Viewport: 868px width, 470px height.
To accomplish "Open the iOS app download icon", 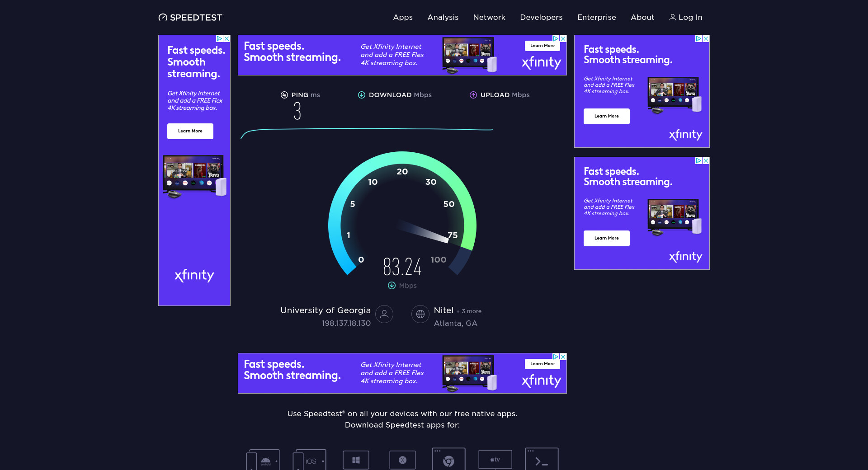I will [x=310, y=460].
